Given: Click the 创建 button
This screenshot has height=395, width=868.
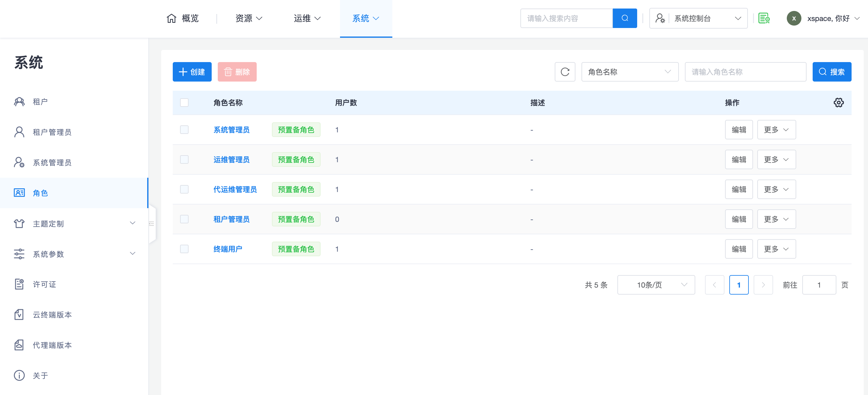Looking at the screenshot, I should click(x=192, y=72).
